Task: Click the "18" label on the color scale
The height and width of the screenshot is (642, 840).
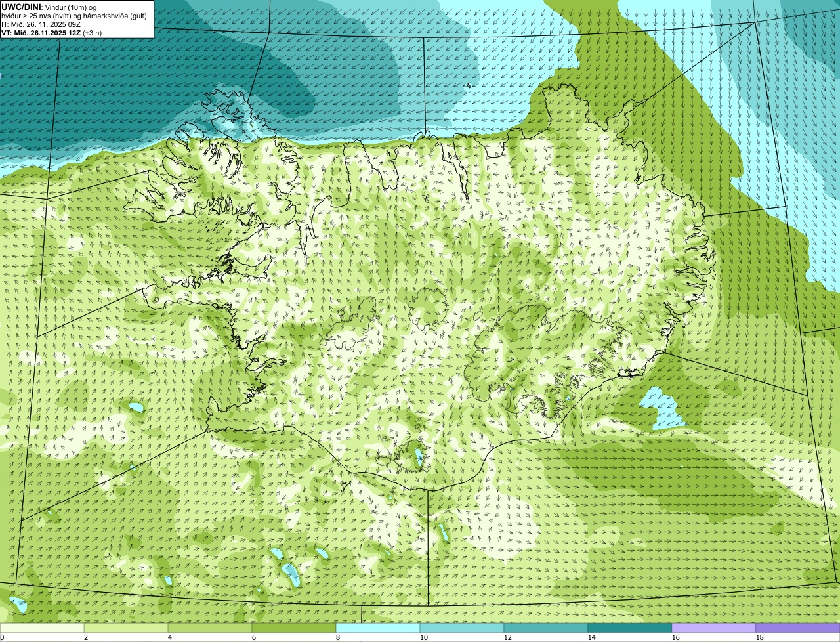Action: pos(759,637)
